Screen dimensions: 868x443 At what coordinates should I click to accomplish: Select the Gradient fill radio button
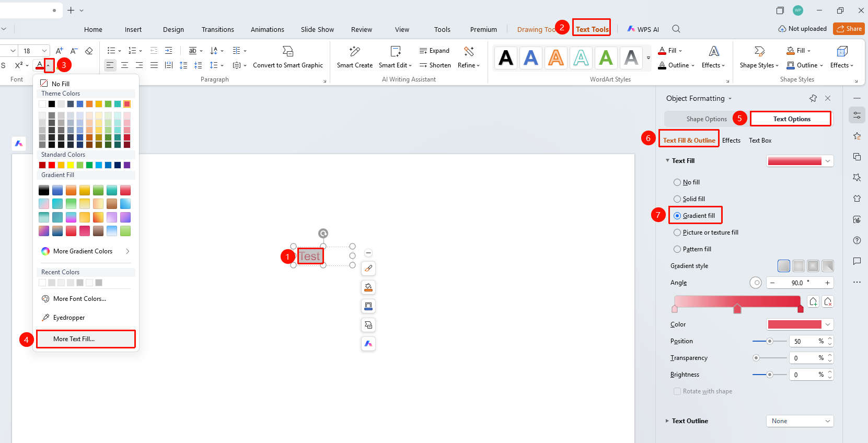(677, 216)
